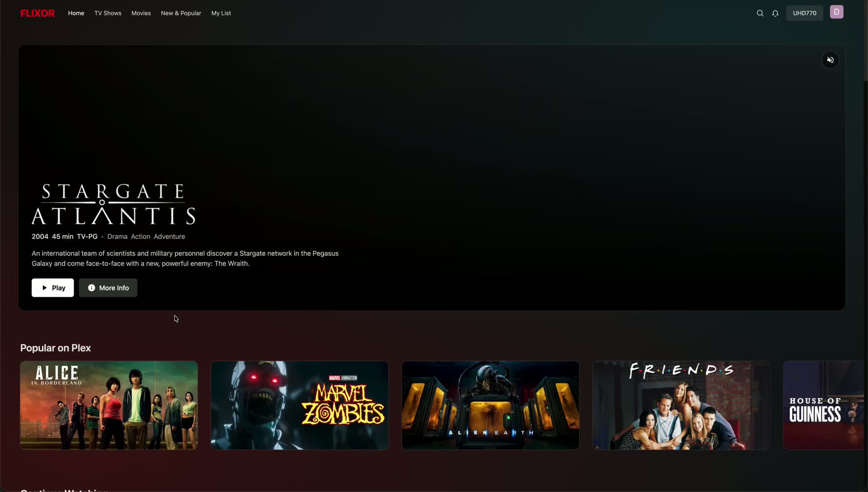
Task: Switch to TV Shows section
Action: (108, 13)
